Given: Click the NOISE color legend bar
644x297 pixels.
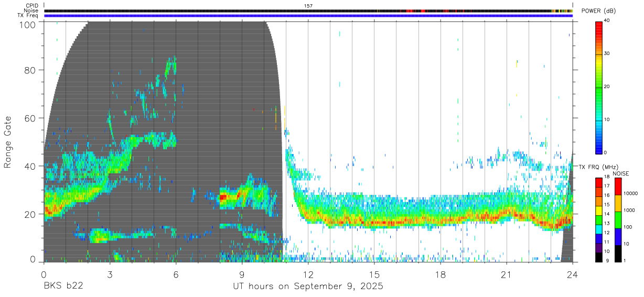Looking at the screenshot, I should click(618, 220).
